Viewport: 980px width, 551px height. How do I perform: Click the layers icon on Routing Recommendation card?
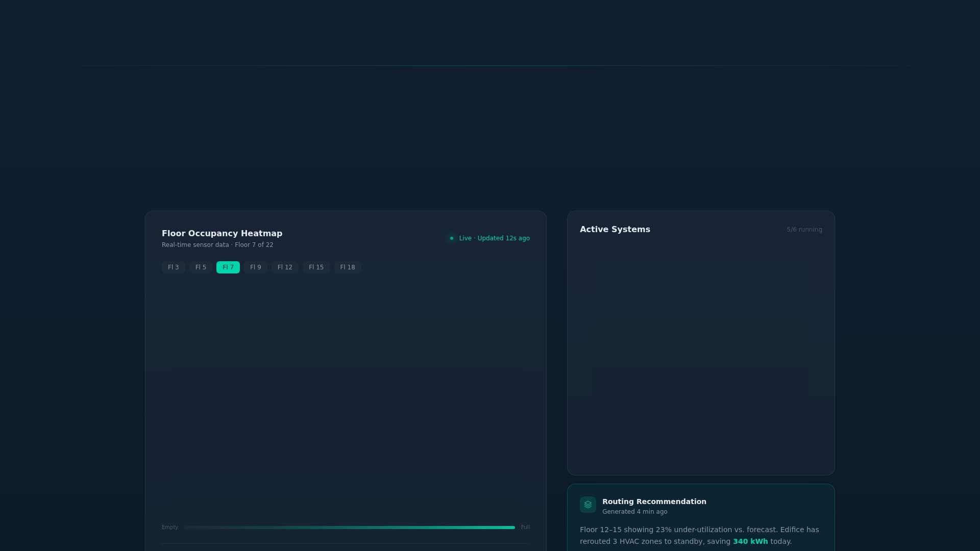click(588, 504)
